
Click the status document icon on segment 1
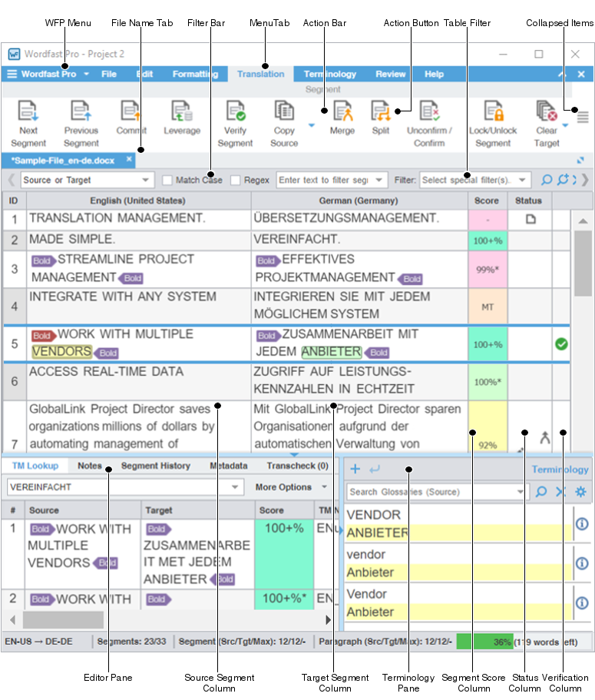tap(531, 219)
